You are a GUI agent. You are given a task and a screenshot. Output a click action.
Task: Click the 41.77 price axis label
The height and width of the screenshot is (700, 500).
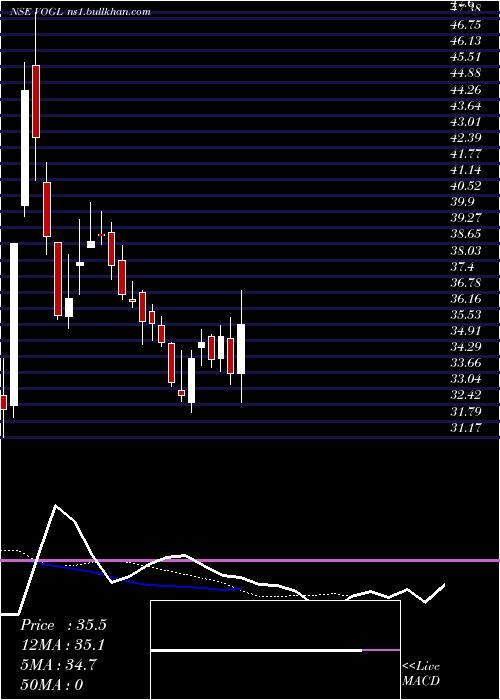[x=466, y=154]
